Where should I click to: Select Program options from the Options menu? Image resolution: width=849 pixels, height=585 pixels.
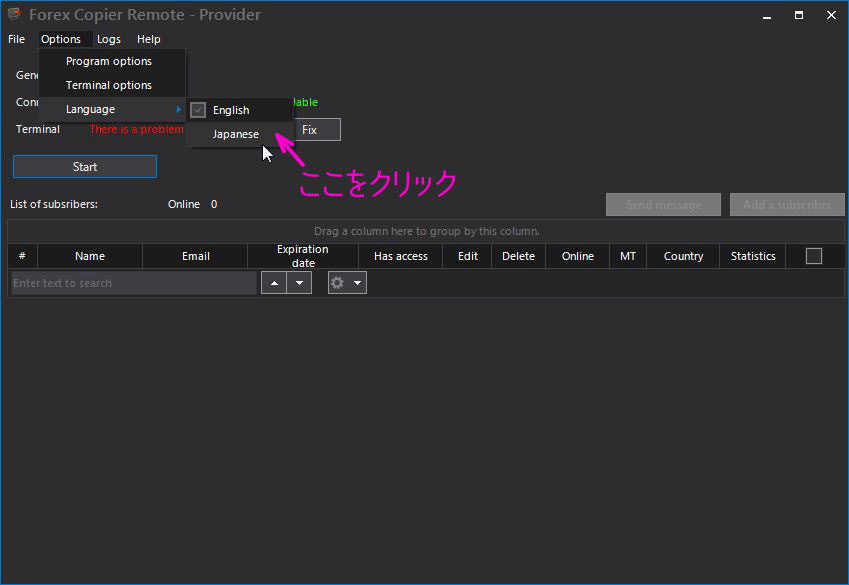click(x=108, y=61)
